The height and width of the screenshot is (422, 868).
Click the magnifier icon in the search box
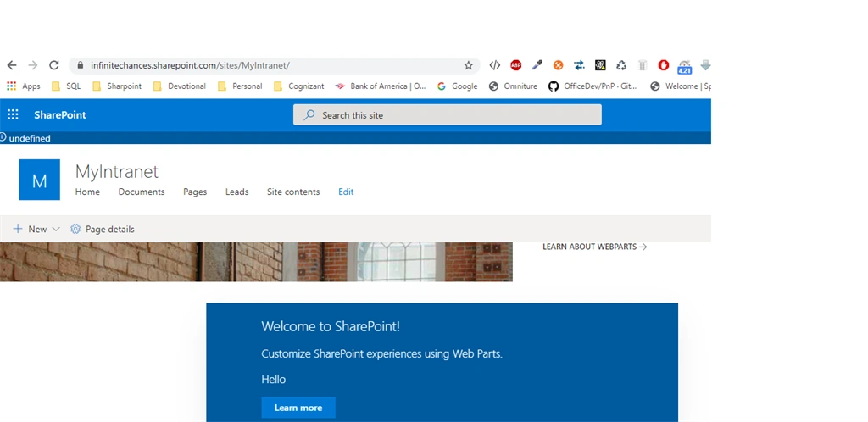coord(309,115)
